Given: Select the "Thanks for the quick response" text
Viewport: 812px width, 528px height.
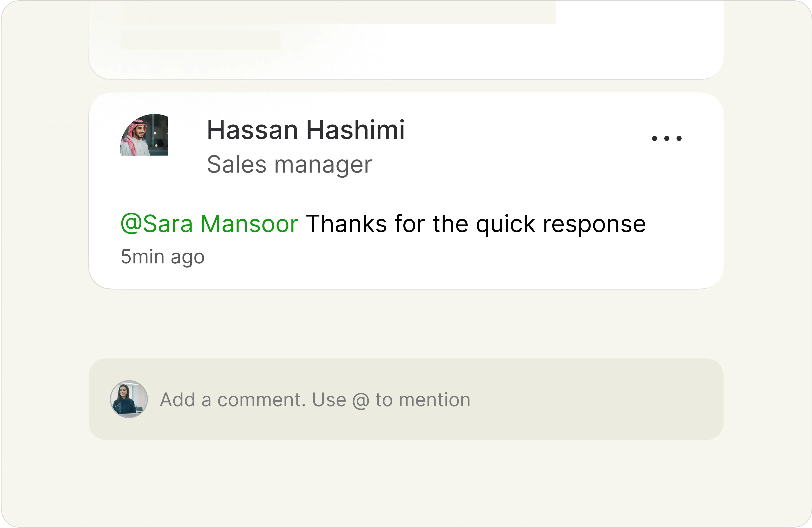Looking at the screenshot, I should click(476, 224).
